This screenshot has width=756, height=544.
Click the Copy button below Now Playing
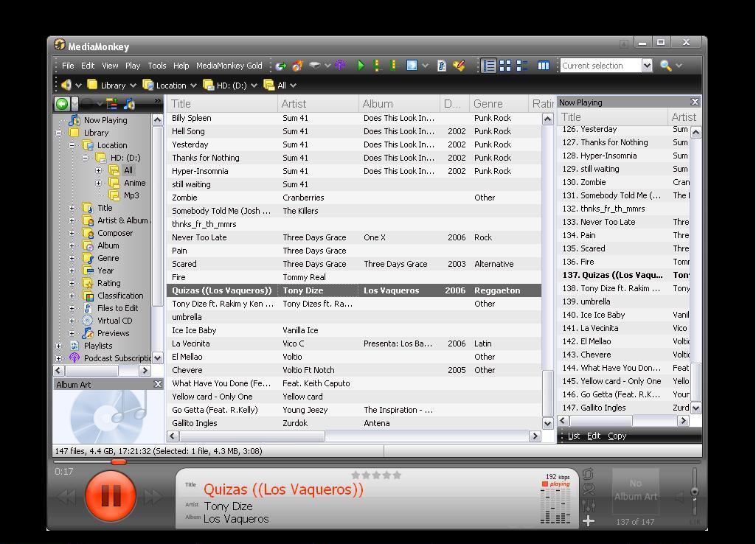[x=617, y=436]
